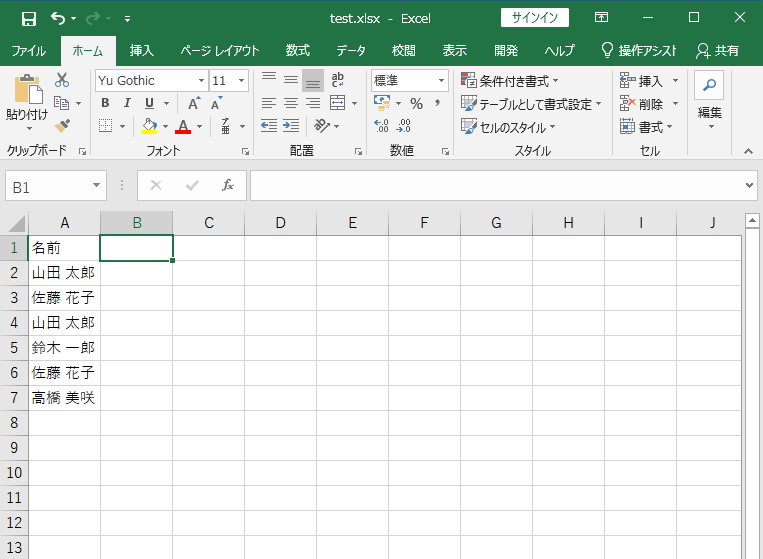The width and height of the screenshot is (763, 559).
Task: Open Yu Gothic font name dropdown
Action: (x=201, y=80)
